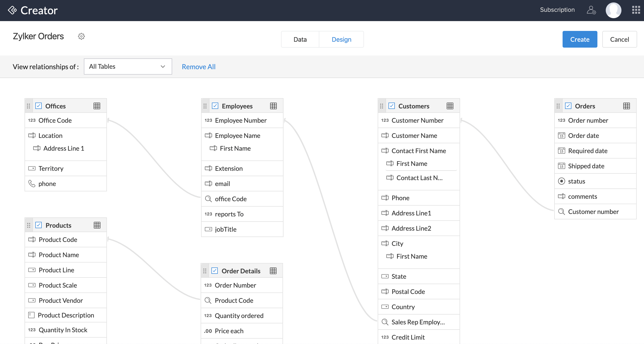Uncheck the Order Details table checkbox
This screenshot has height=344, width=644.
[x=215, y=270]
